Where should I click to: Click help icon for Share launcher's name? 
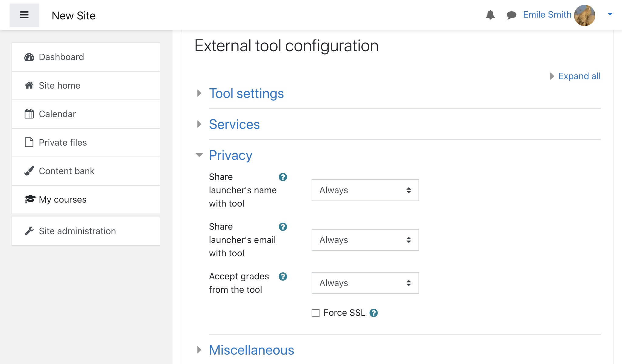[283, 177]
